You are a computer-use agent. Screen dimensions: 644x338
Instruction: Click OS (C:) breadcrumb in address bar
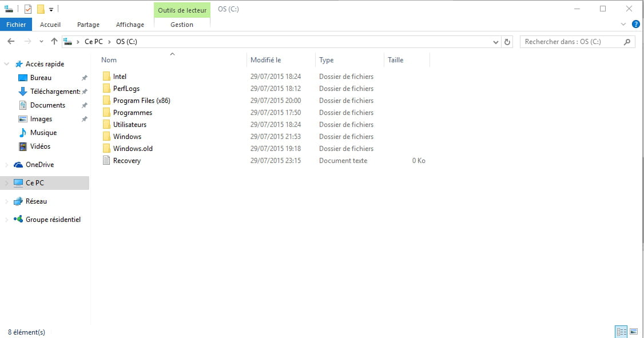(x=126, y=42)
